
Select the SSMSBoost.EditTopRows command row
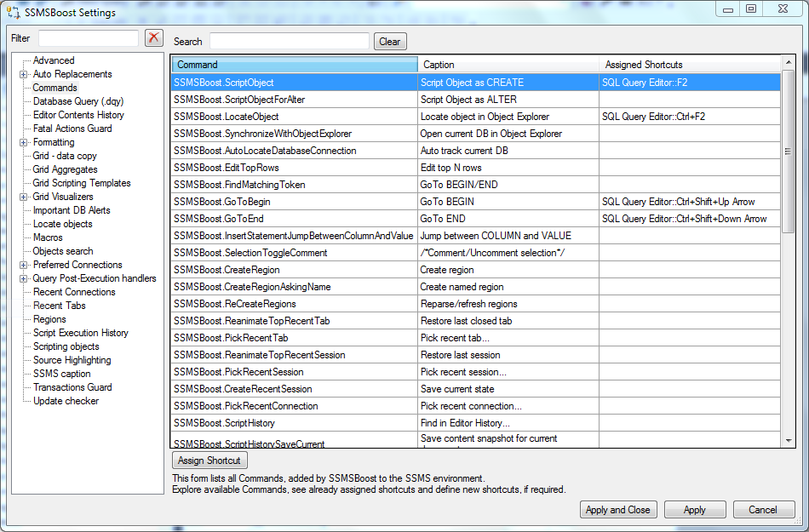pyautogui.click(x=476, y=168)
